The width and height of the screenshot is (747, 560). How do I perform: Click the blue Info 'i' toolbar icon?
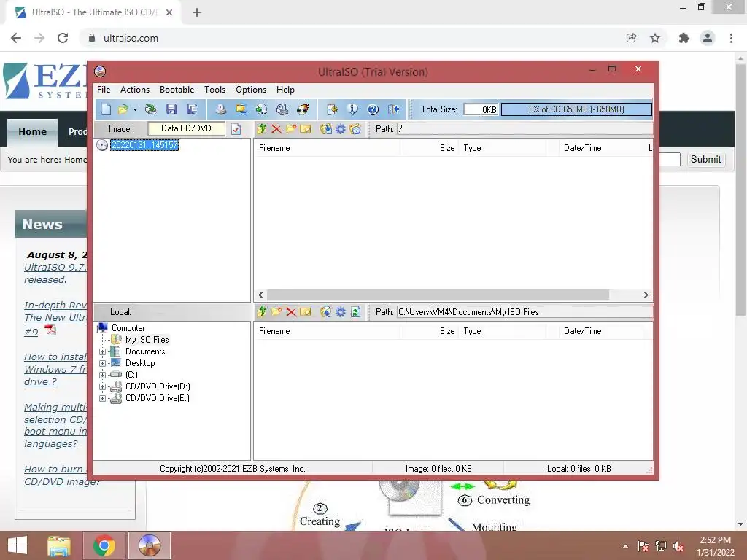(x=352, y=109)
